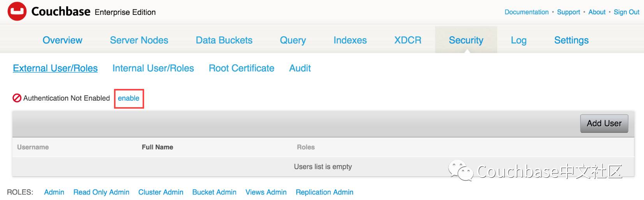Select the XDCR tab
This screenshot has width=644, height=200.
click(x=408, y=40)
